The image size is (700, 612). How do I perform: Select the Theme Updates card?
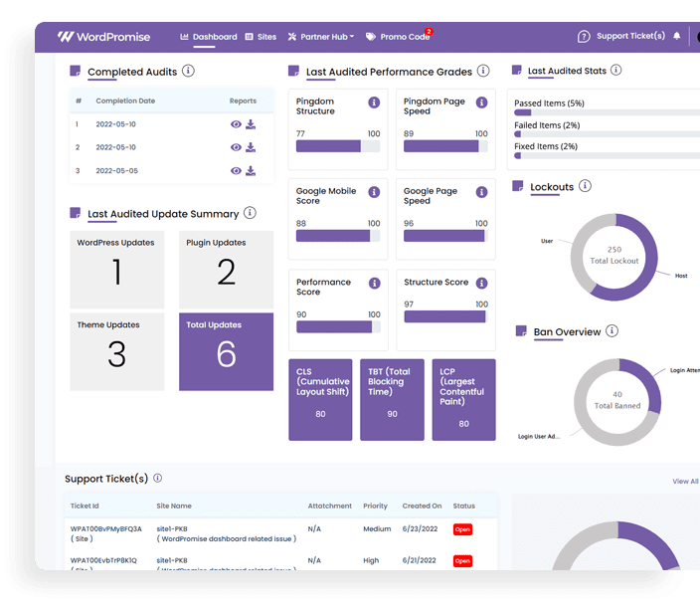117,351
